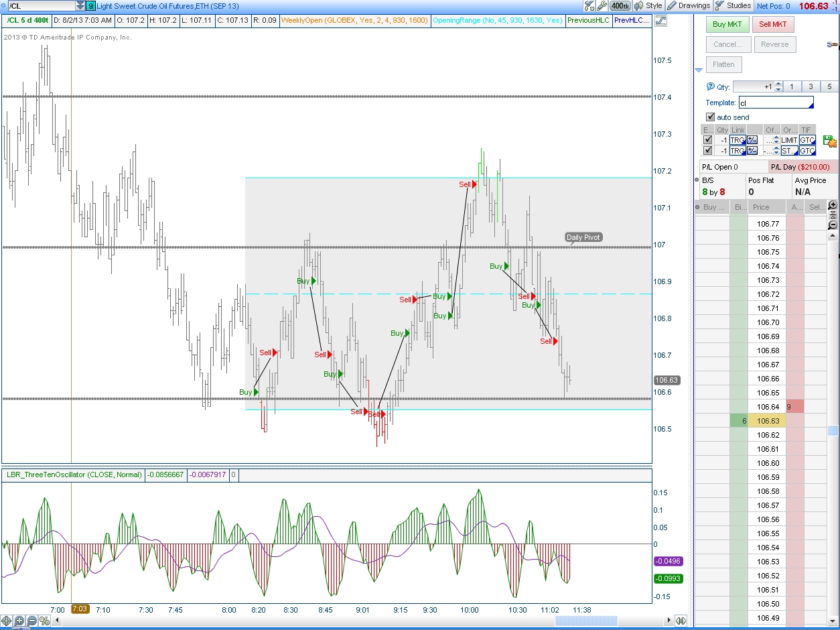
Task: Open first row TRG link dropdown
Action: tap(738, 140)
